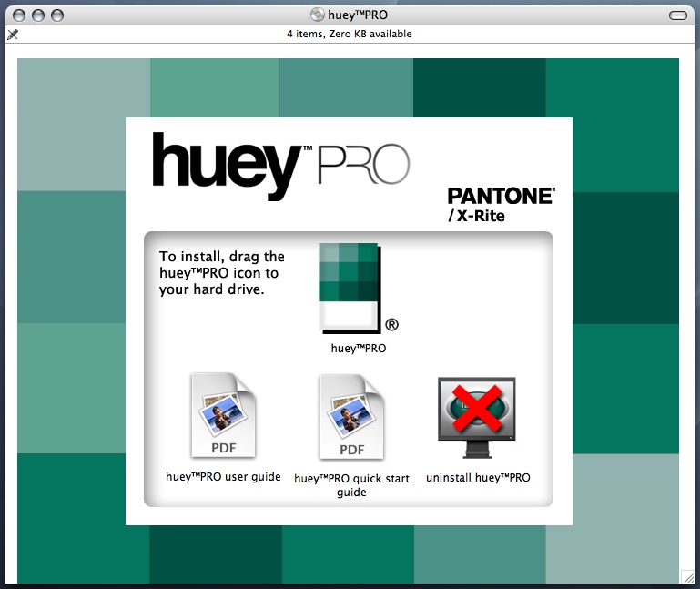The width and height of the screenshot is (700, 589).
Task: Select the quick start guide PDF icon
Action: click(x=351, y=416)
